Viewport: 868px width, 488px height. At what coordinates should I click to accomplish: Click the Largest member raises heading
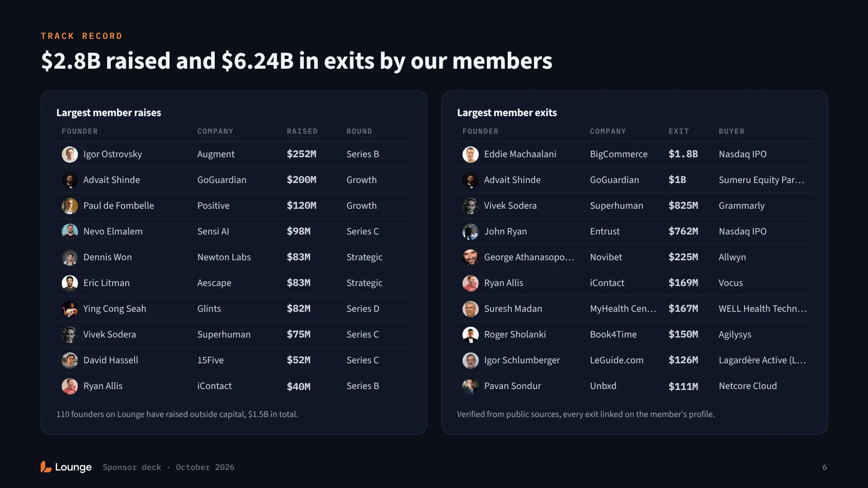[x=108, y=113]
